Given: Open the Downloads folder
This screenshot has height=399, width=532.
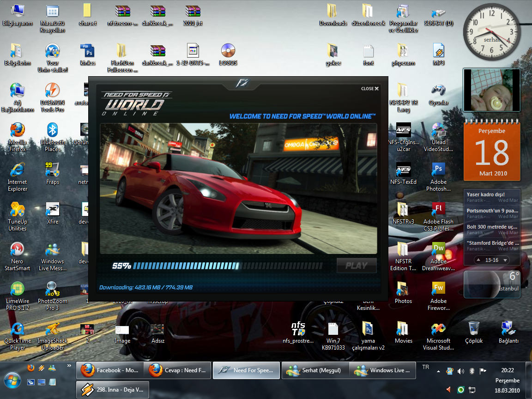Looking at the screenshot, I should [x=332, y=15].
